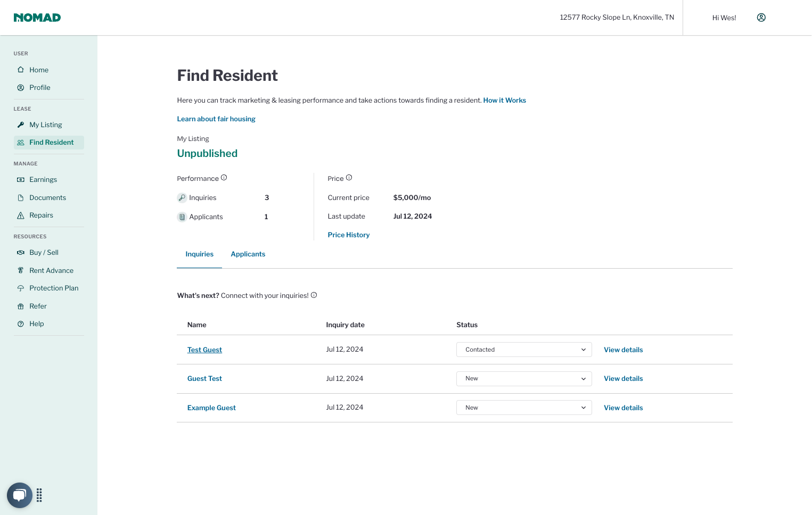Click the Home house icon in sidebar
The height and width of the screenshot is (515, 812).
pos(21,70)
